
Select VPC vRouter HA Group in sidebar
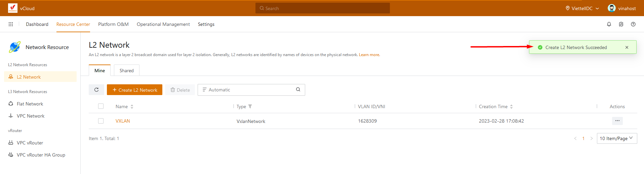click(40, 155)
